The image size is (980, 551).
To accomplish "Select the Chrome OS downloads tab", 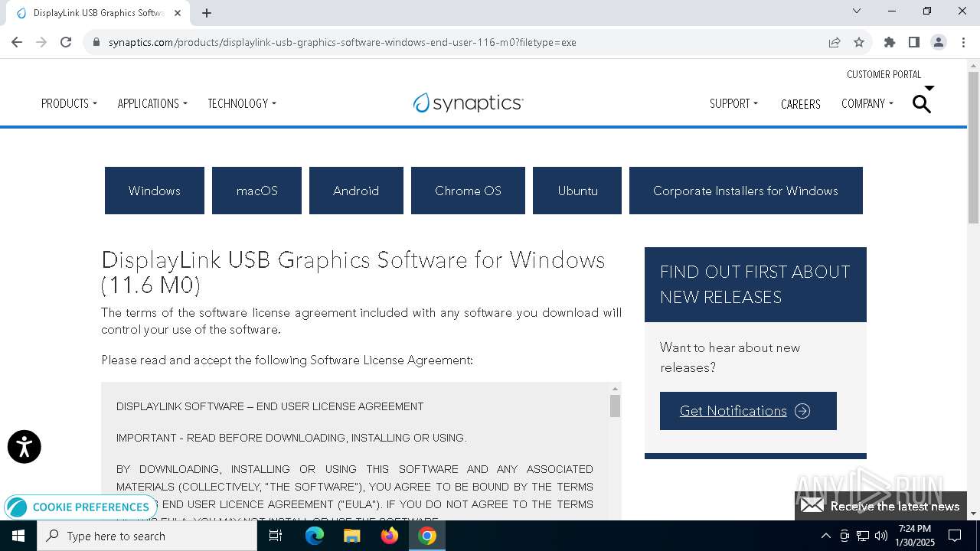I will (x=468, y=191).
